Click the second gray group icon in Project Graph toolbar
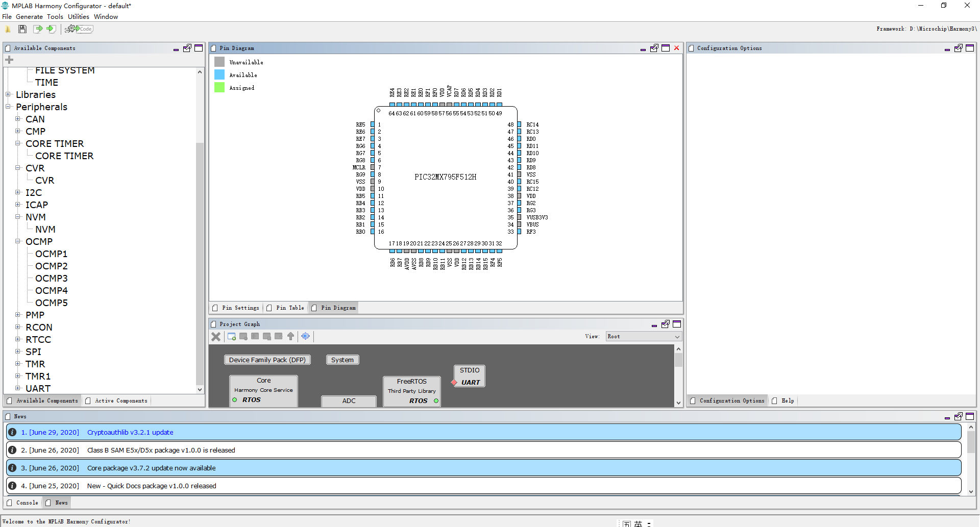The height and width of the screenshot is (527, 980). point(243,336)
